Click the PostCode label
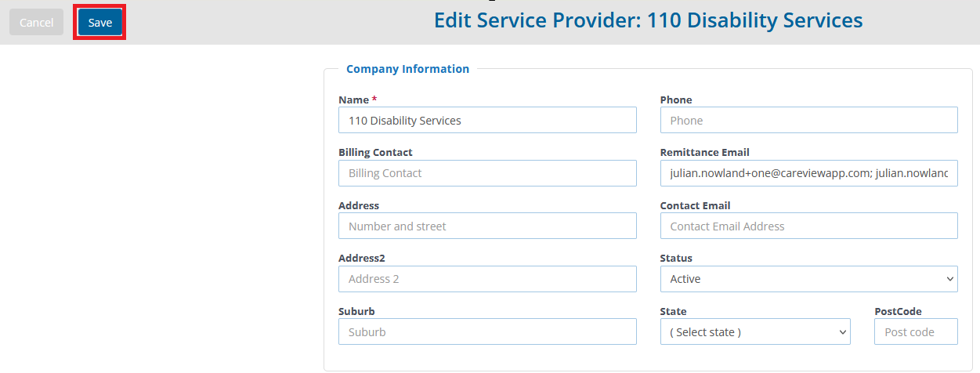Image resolution: width=980 pixels, height=373 pixels. point(898,311)
